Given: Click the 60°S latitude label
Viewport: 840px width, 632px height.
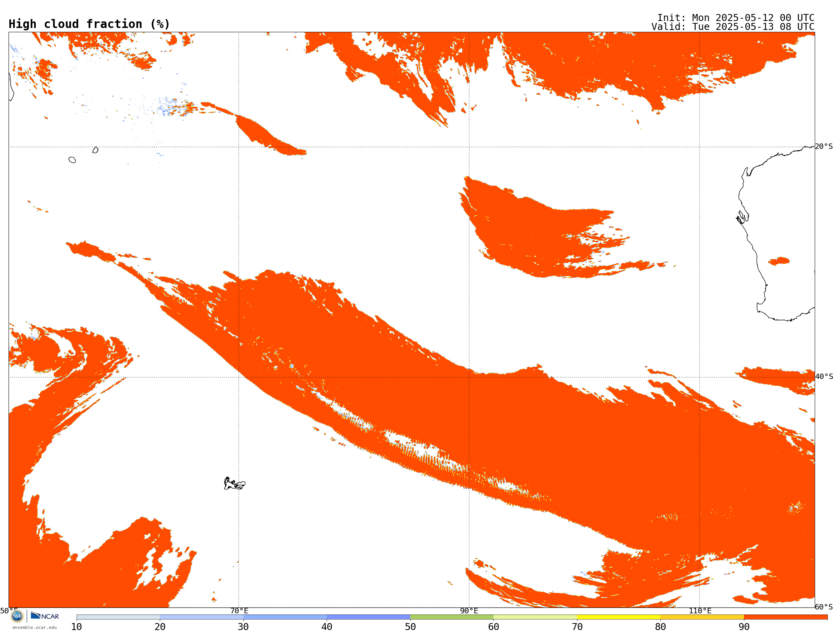Looking at the screenshot, I should click(824, 607).
